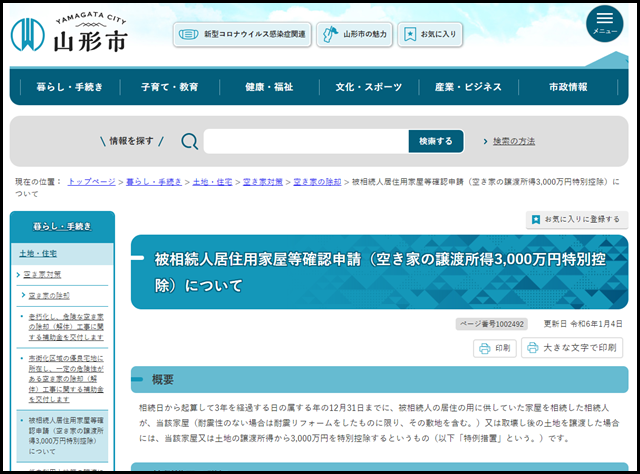Select 市政情報 in navigation bar
Viewport: 640px width, 474px height.
tap(568, 87)
